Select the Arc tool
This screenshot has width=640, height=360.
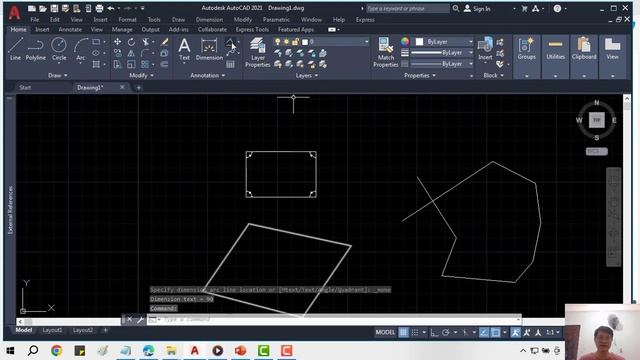[80, 49]
